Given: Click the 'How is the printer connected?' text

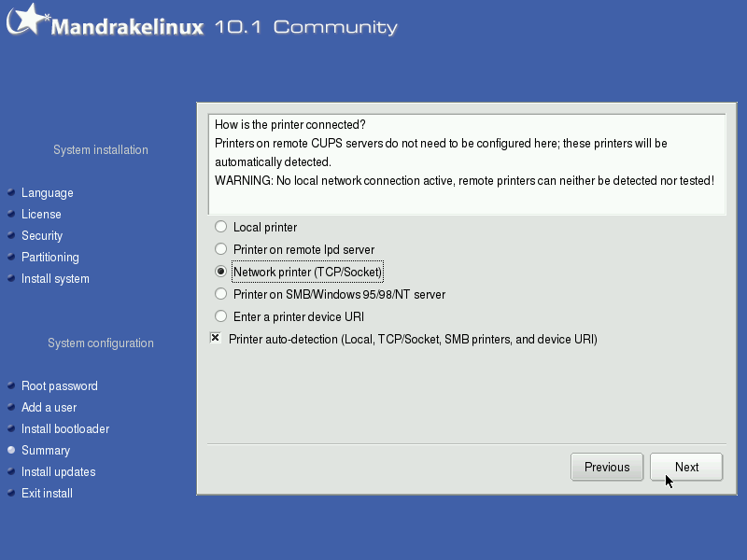Looking at the screenshot, I should tap(289, 124).
